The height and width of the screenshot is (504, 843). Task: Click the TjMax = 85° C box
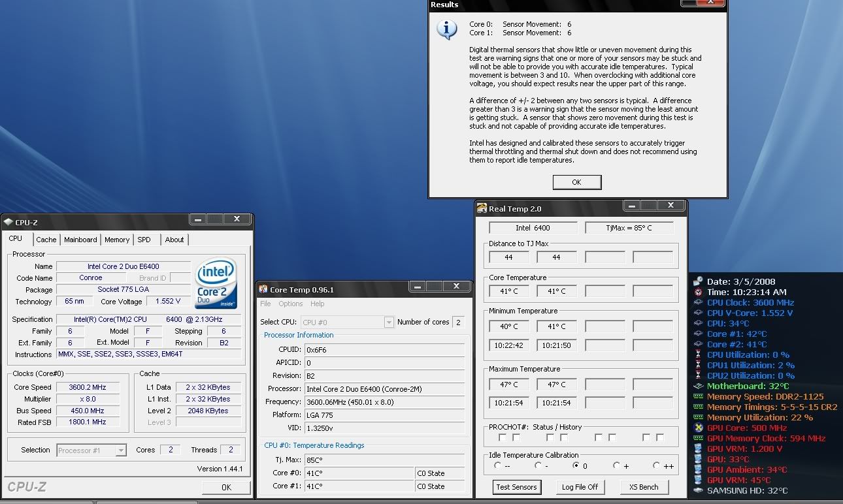(x=629, y=228)
